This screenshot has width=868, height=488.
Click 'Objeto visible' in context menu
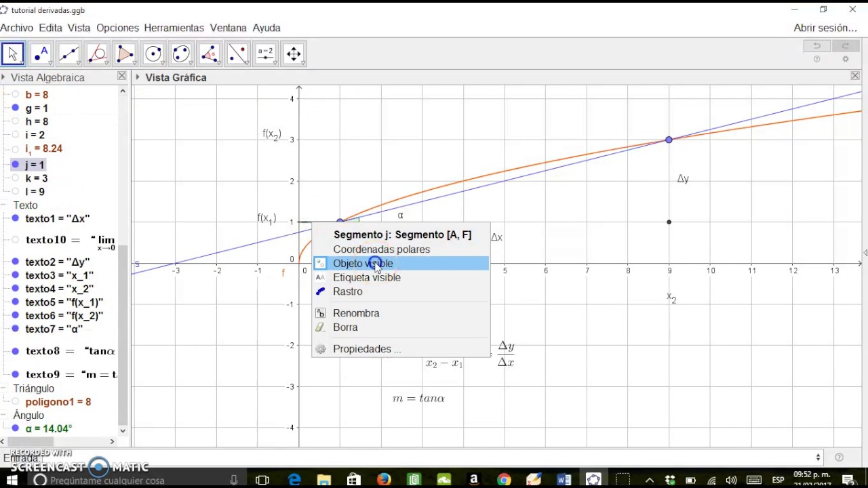point(363,263)
